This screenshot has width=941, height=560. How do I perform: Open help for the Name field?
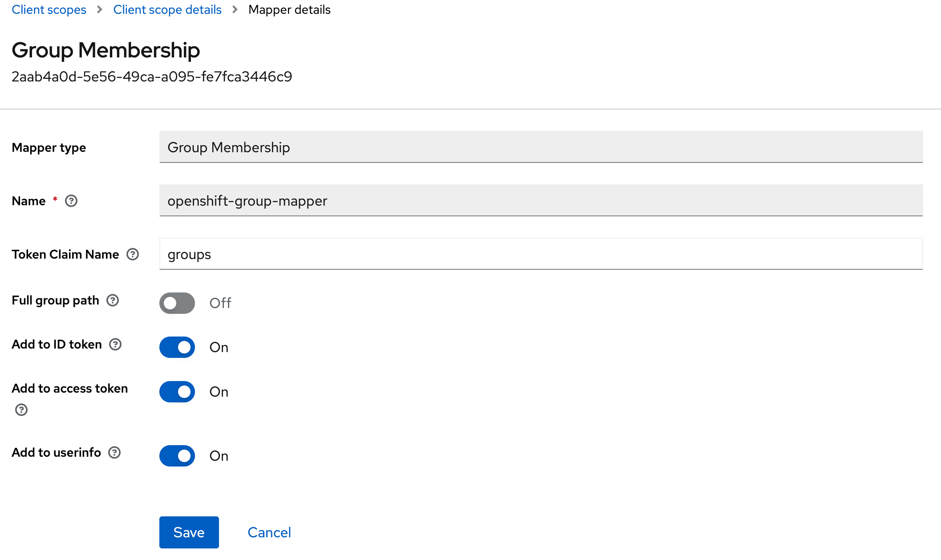pos(71,201)
